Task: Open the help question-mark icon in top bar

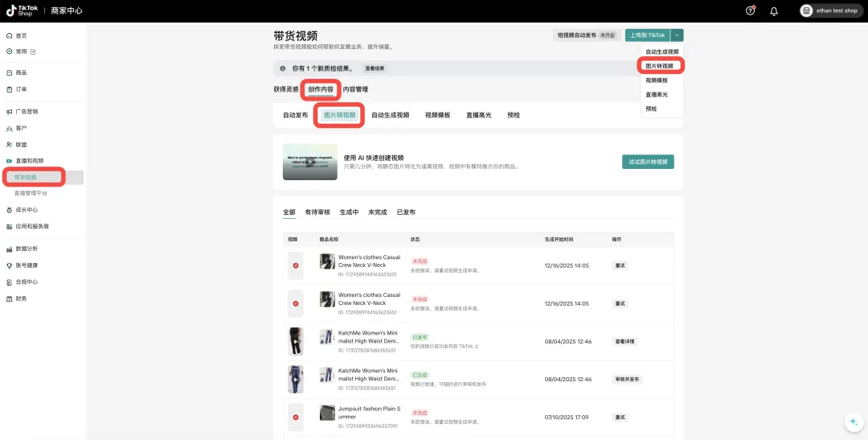Action: point(750,10)
